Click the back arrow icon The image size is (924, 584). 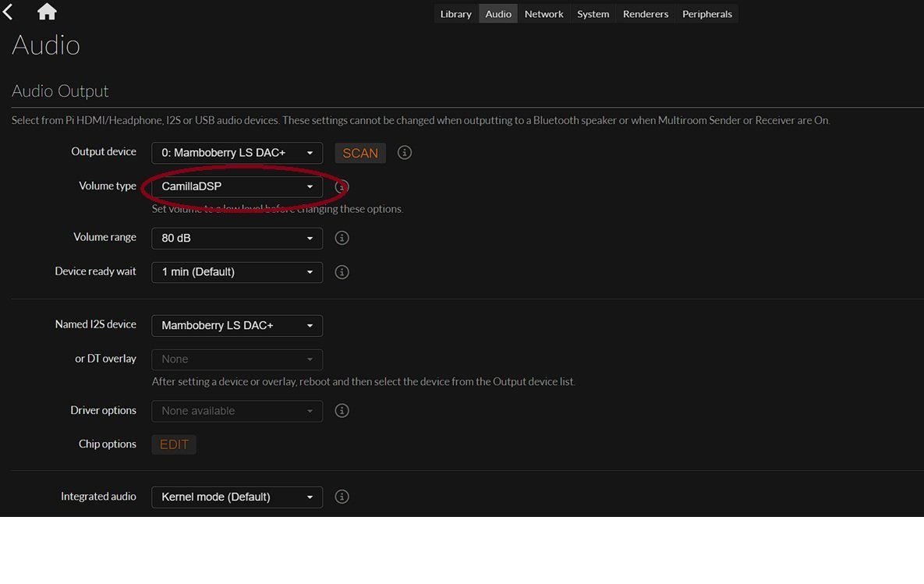click(x=9, y=12)
